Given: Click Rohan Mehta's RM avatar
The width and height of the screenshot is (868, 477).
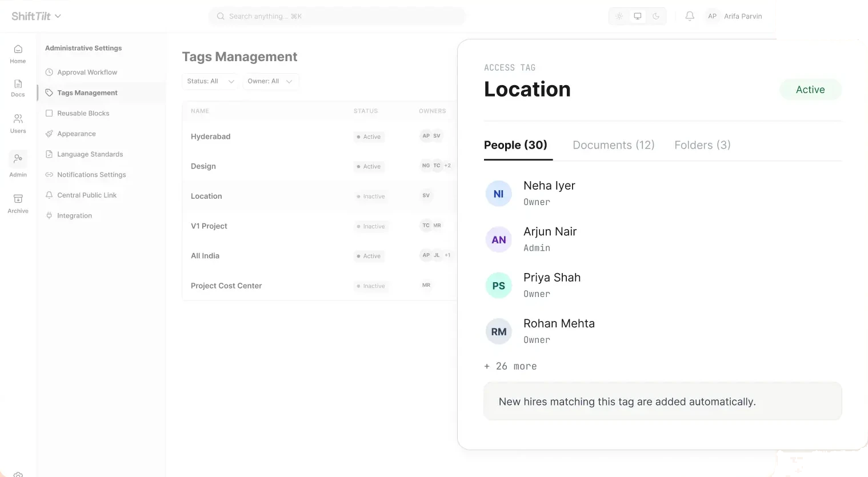Looking at the screenshot, I should pos(498,332).
